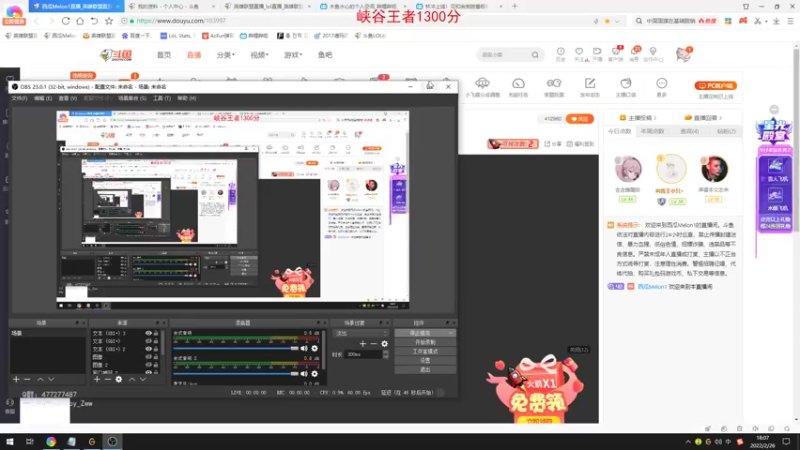Hide the 文本 (GDI+) source in second row
The image size is (800, 450).
(148, 341)
